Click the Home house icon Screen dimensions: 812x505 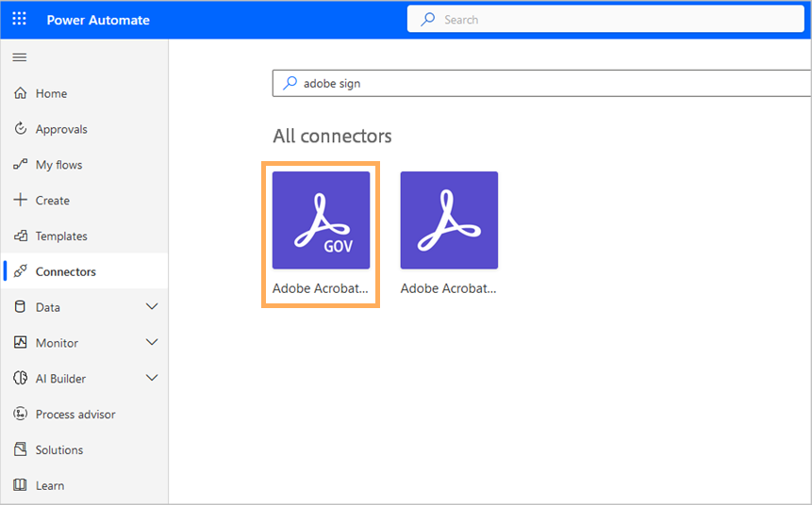coord(20,93)
